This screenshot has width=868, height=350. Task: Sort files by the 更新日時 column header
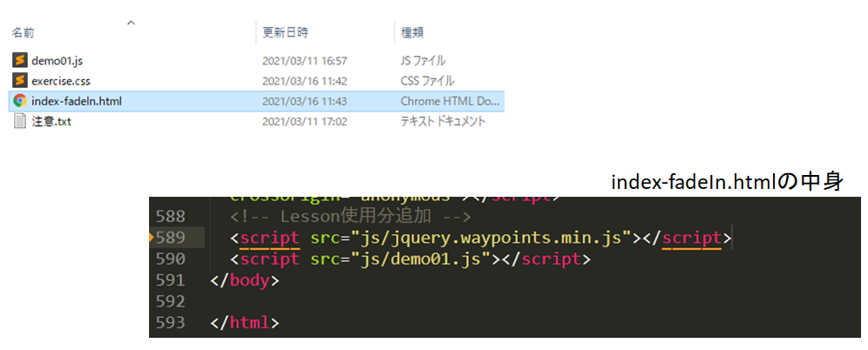[x=285, y=32]
